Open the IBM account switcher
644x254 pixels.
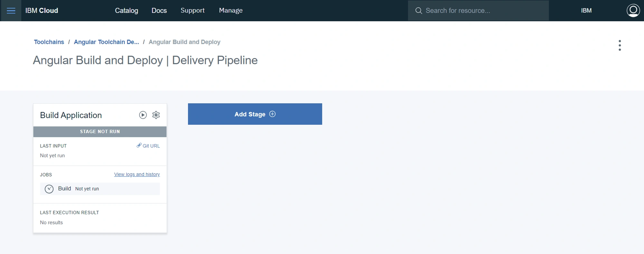586,11
